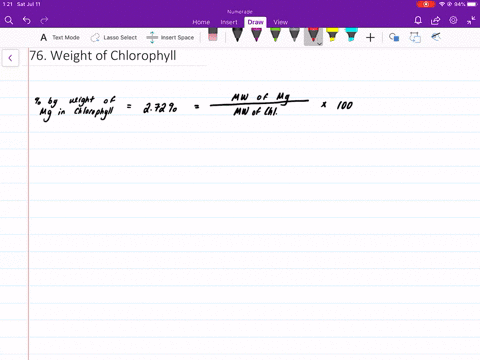Select the green pen

click(x=275, y=35)
